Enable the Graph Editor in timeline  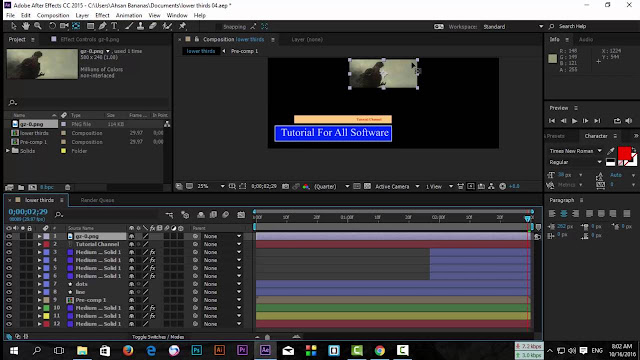241,215
